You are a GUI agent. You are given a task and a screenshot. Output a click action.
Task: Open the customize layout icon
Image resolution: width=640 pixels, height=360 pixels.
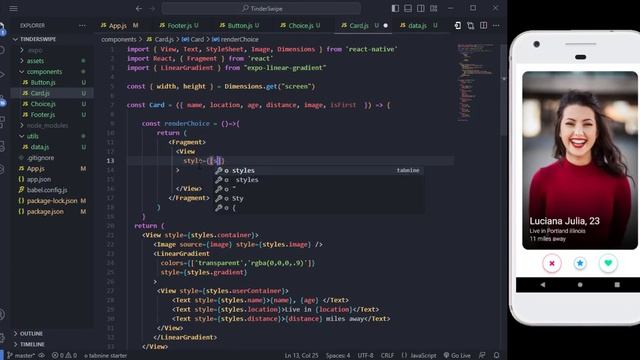(x=433, y=8)
